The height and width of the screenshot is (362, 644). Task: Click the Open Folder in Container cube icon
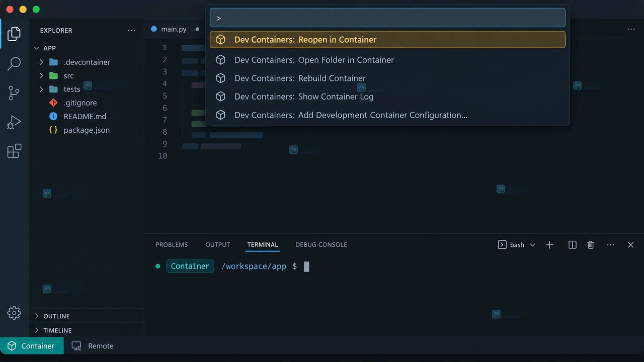click(x=220, y=60)
